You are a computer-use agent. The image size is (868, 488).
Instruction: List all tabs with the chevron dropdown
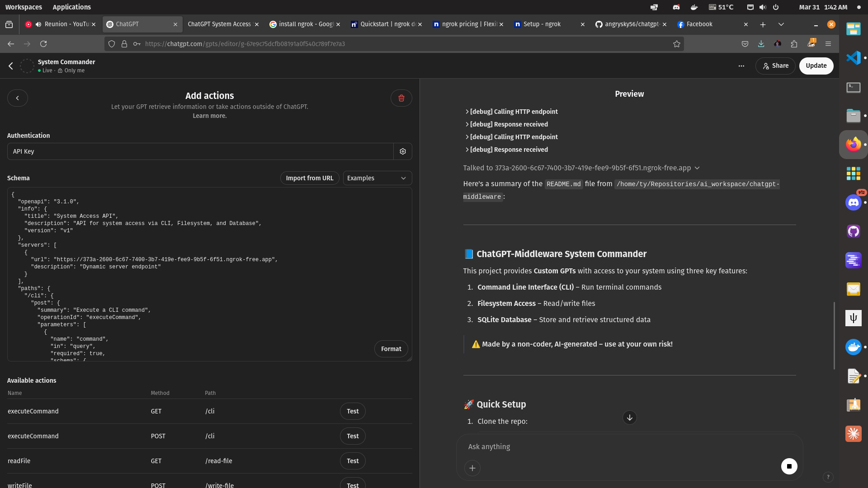(781, 24)
